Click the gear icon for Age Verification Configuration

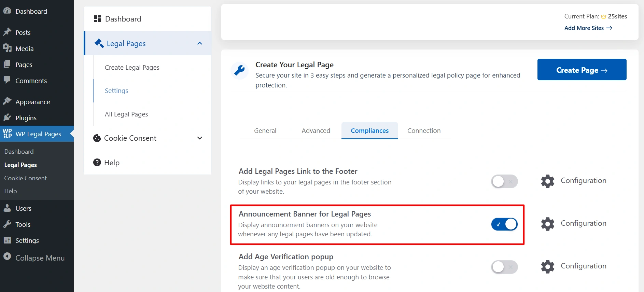click(x=548, y=267)
